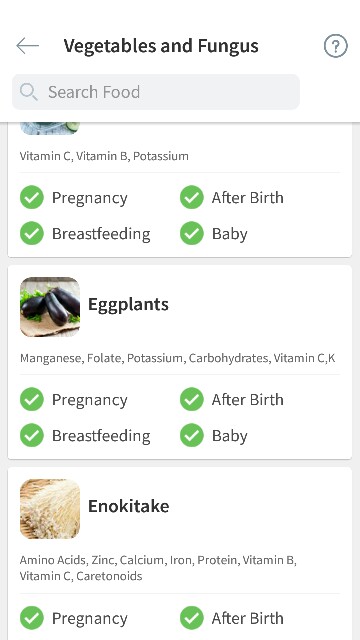360x640 pixels.
Task: Click the magnifier icon in the search bar
Action: click(29, 92)
